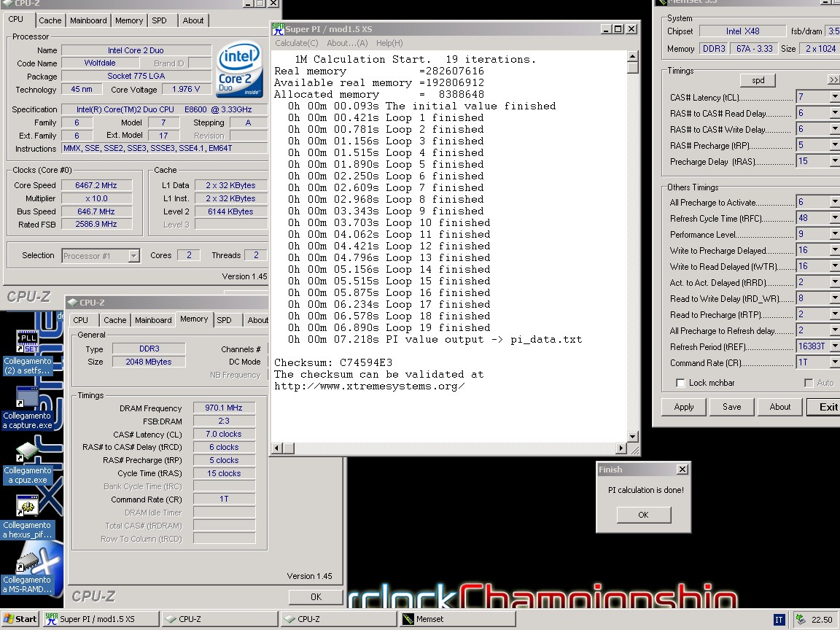Click OK in the CPU-Z memory window
Screen dimensions: 840x630
316,596
